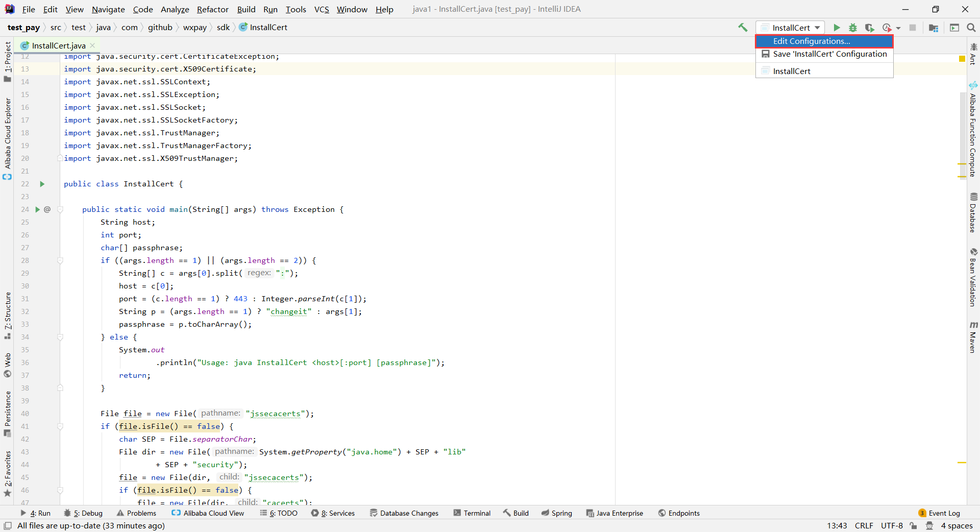This screenshot has height=532, width=980.
Task: Open Search Everywhere with the magnifier
Action: (x=971, y=28)
